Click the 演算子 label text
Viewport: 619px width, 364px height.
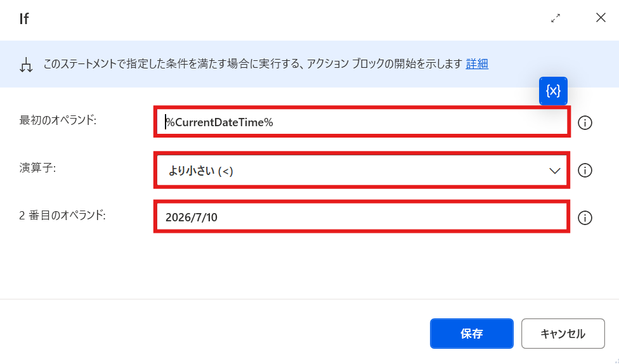(37, 168)
